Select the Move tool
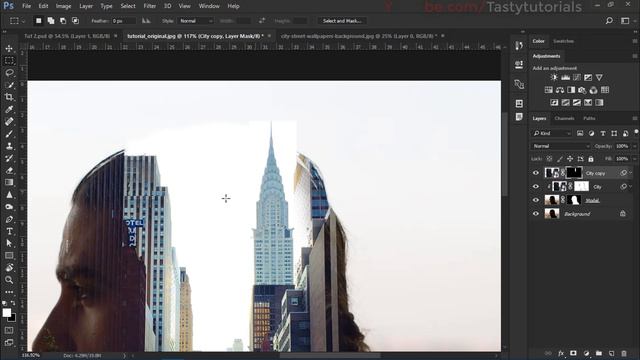Screen dimensions: 640x360 click(x=9, y=49)
